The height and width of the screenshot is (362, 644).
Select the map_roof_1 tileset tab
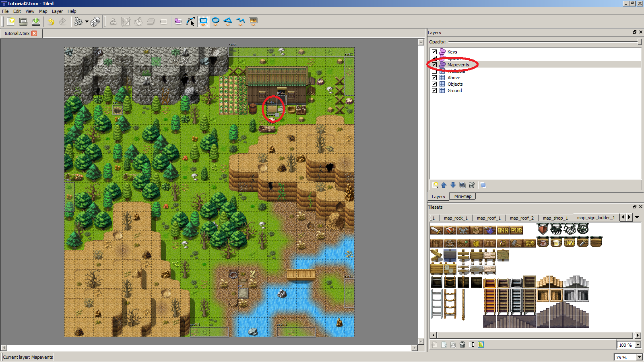tap(489, 218)
